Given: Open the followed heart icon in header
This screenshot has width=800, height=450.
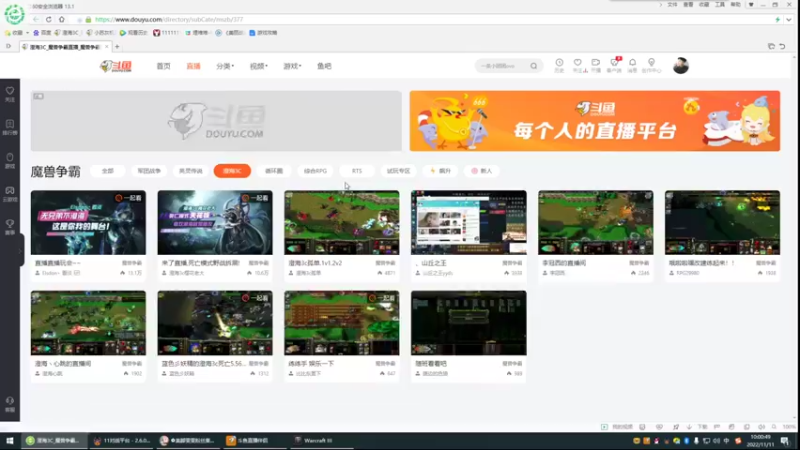Looking at the screenshot, I should click(x=578, y=65).
